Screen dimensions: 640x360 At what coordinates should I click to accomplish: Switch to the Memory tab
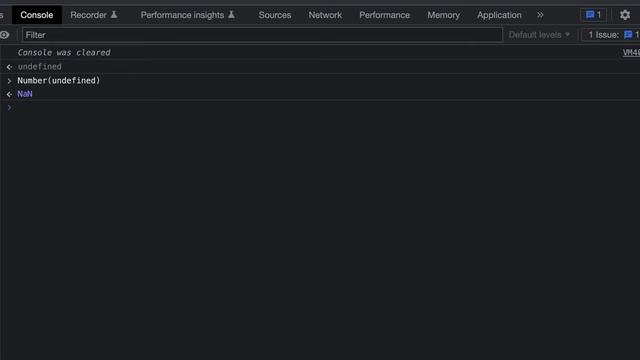[443, 15]
